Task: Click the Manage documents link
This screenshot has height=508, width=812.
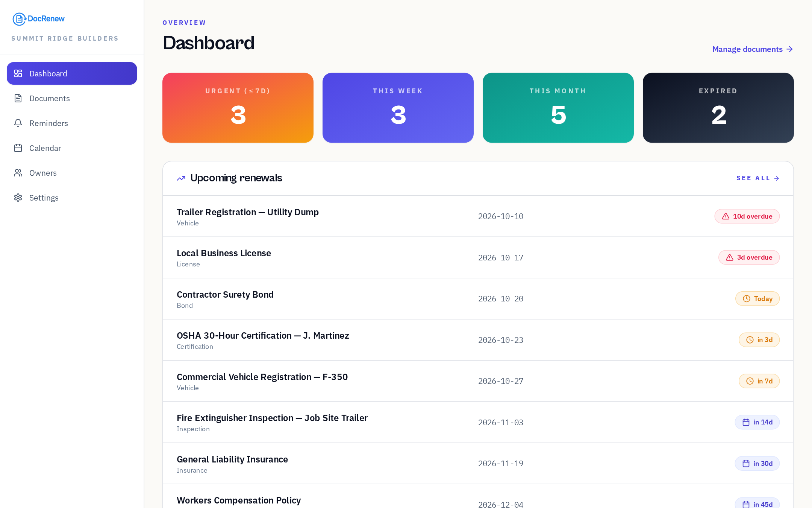Action: [753, 49]
